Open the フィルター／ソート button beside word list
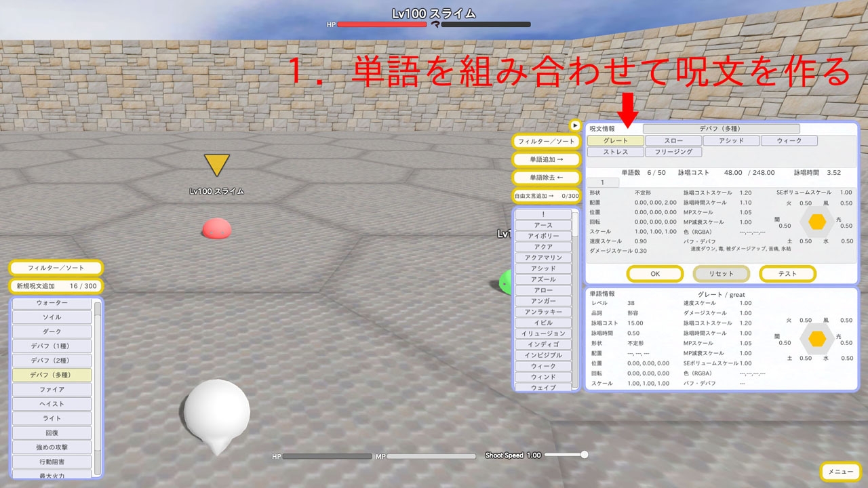 coord(547,142)
